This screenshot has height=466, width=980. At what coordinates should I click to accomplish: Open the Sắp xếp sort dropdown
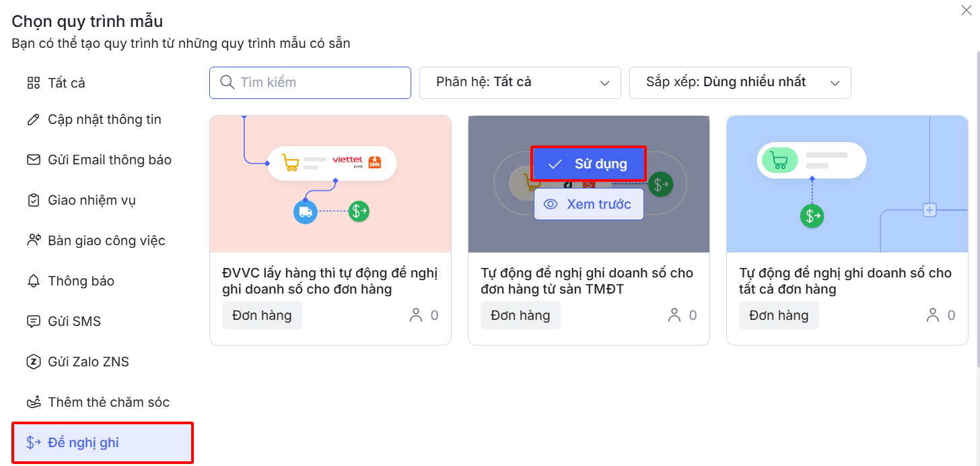click(x=740, y=83)
